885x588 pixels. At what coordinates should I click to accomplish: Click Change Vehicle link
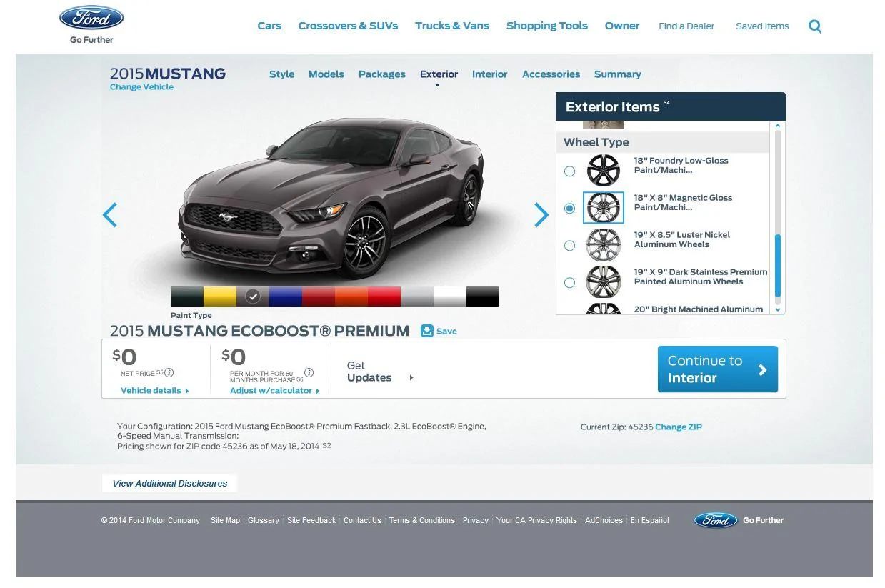pos(141,87)
